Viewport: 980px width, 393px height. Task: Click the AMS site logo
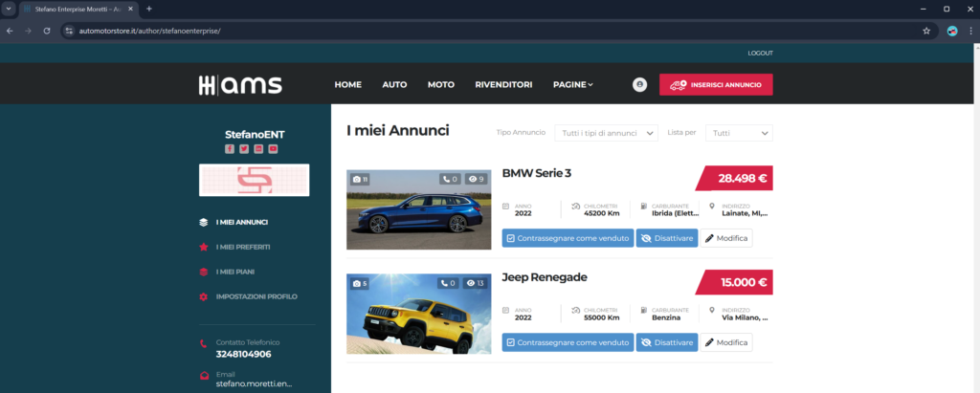tap(240, 85)
